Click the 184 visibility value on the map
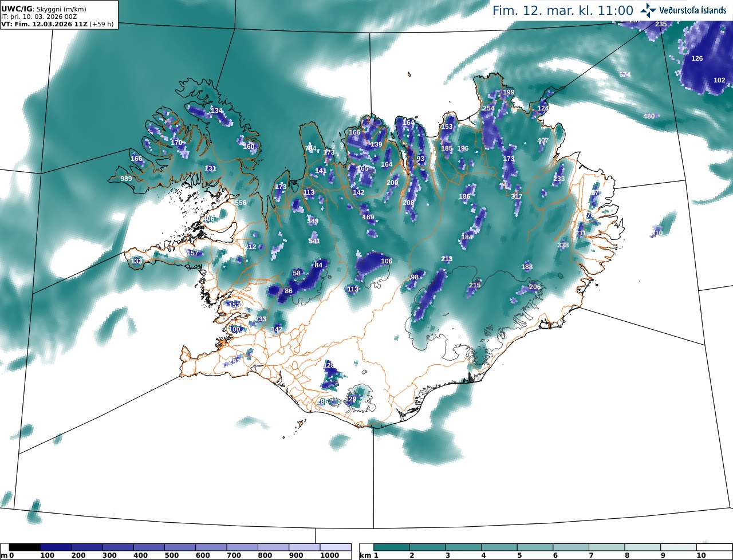The height and width of the screenshot is (560, 733). (467, 238)
